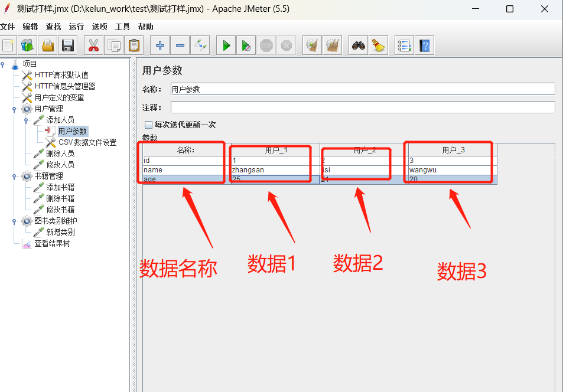This screenshot has width=563, height=392.
Task: Click the Cut scissors icon
Action: pyautogui.click(x=94, y=45)
